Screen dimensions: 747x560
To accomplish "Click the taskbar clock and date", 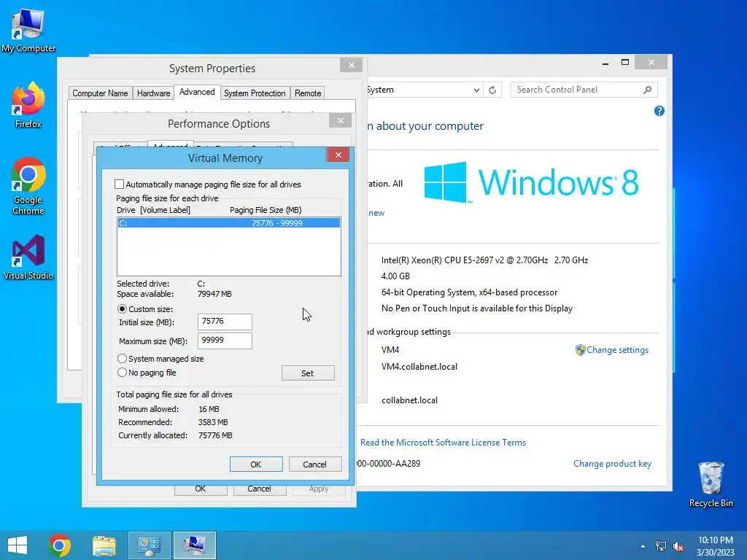I will click(x=715, y=546).
